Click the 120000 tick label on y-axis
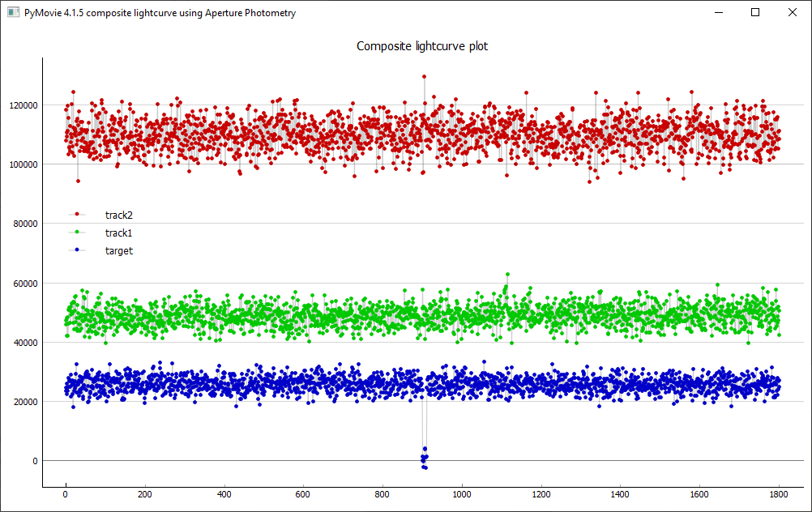The image size is (812, 512). pyautogui.click(x=24, y=105)
